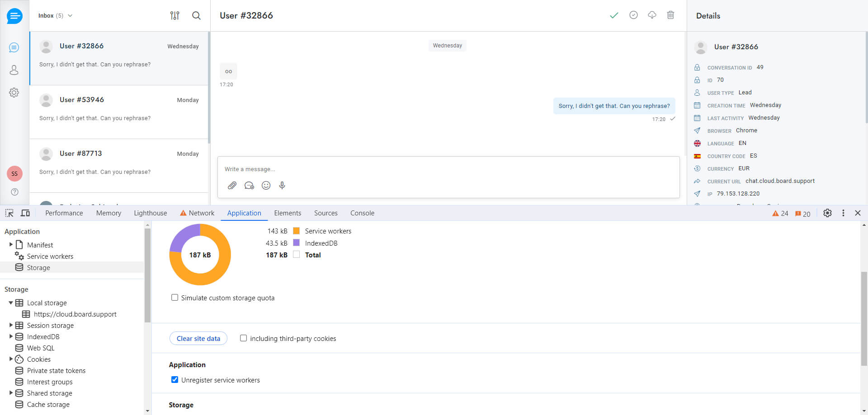Click the filter conversations icon
Image resolution: width=868 pixels, height=415 pixels.
click(175, 16)
